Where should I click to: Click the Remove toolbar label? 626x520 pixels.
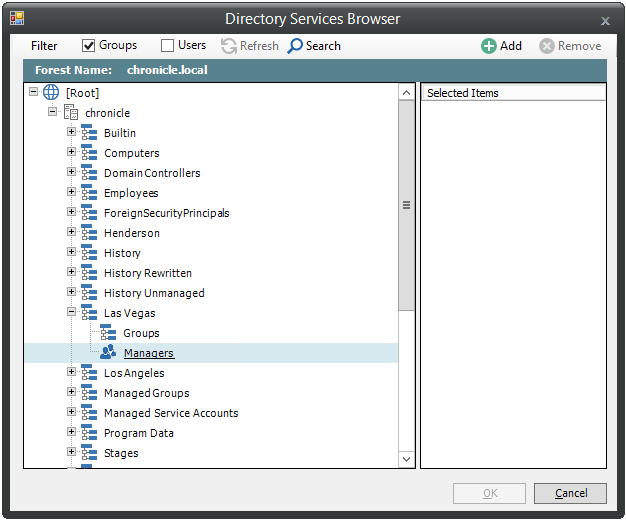point(579,46)
